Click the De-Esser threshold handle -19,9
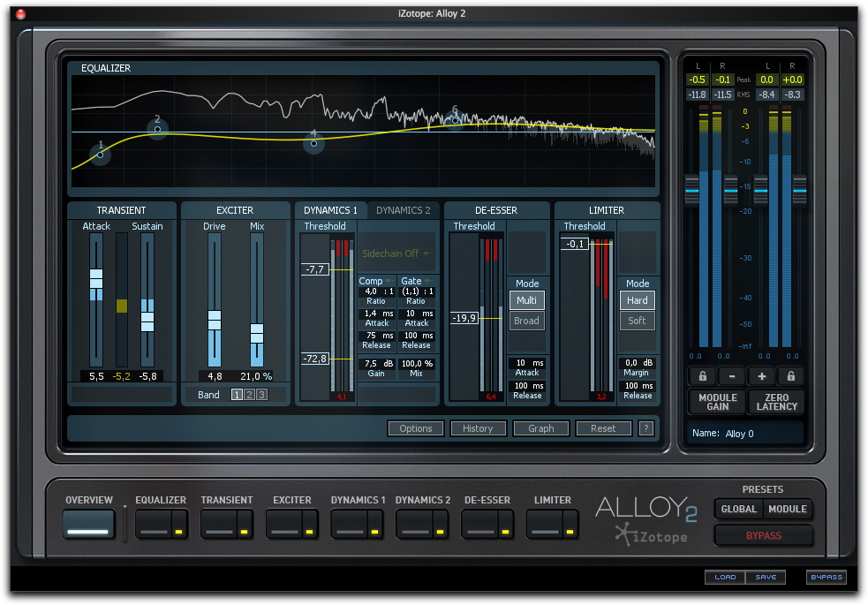868x605 pixels. coord(464,318)
